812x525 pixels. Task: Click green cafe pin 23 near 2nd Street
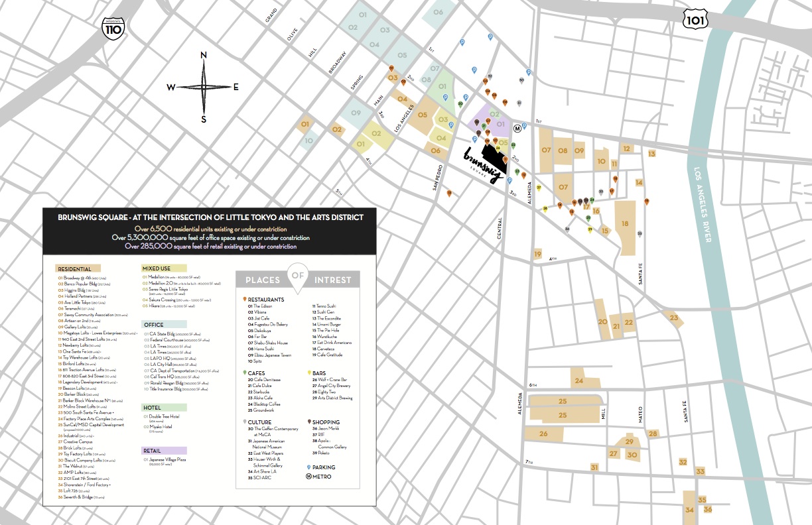517,172
